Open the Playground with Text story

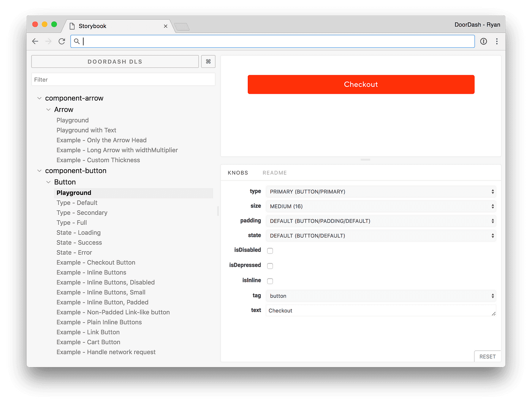[86, 130]
